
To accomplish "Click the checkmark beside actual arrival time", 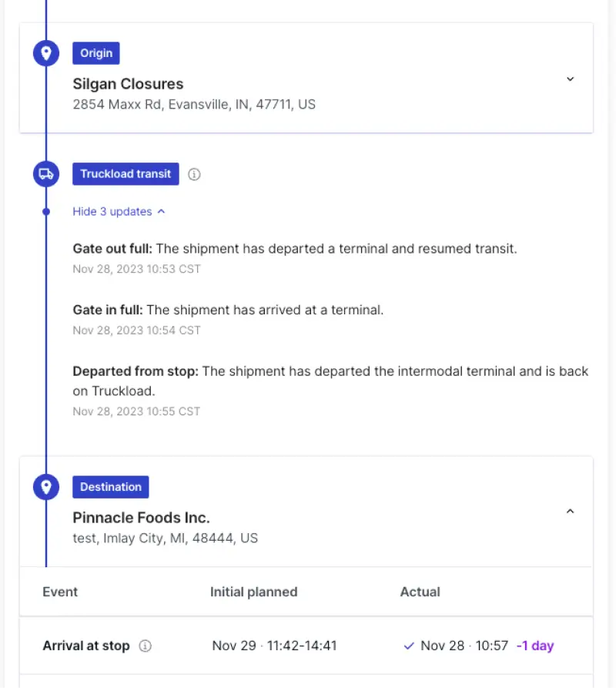I will (x=409, y=646).
